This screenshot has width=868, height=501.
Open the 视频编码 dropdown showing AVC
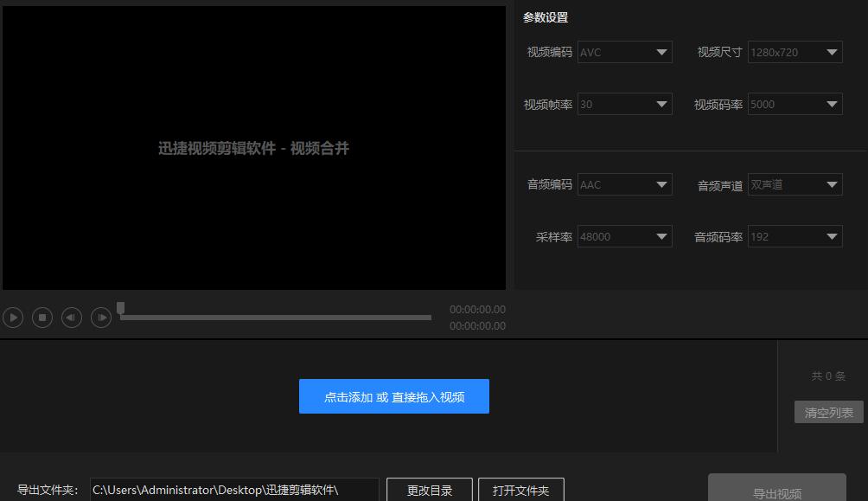624,52
